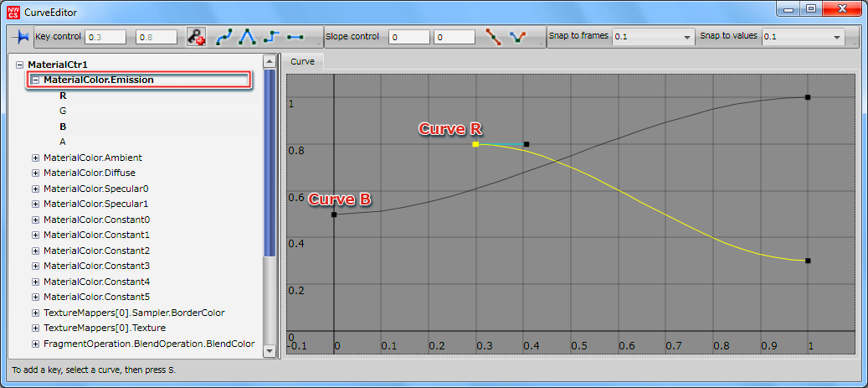Collapse the MaterialColor.Emission node
The width and height of the screenshot is (868, 388).
pos(36,80)
